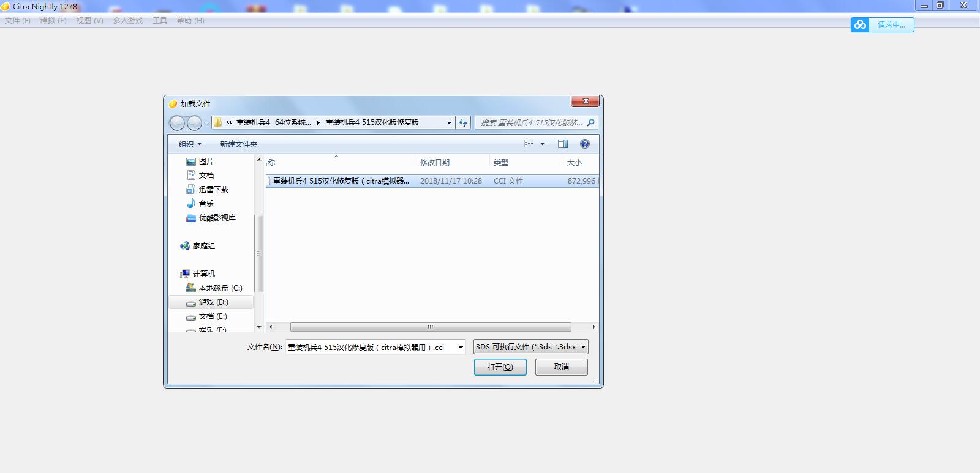
Task: Expand the view options dropdown arrow
Action: [x=542, y=144]
